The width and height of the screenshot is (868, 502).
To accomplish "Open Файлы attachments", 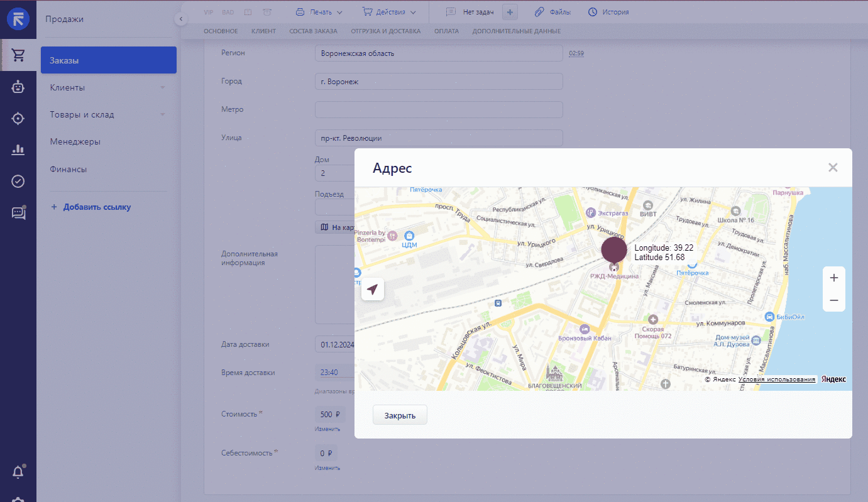I will 552,12.
